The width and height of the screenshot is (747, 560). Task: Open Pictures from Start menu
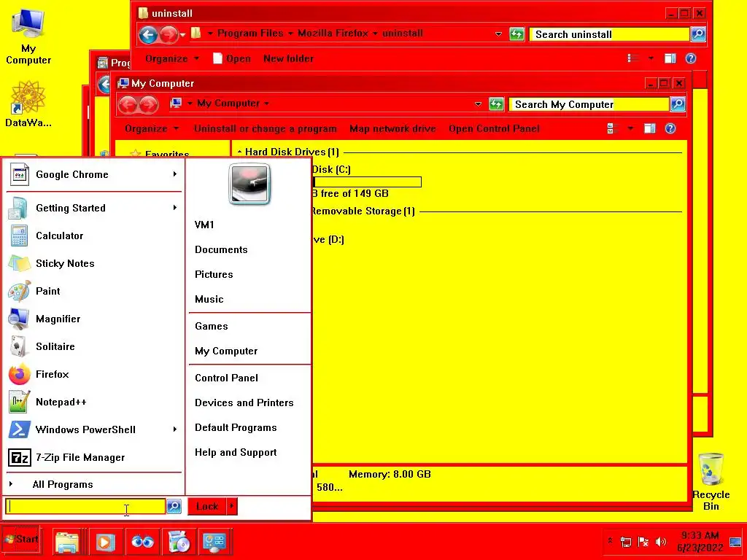(x=214, y=274)
